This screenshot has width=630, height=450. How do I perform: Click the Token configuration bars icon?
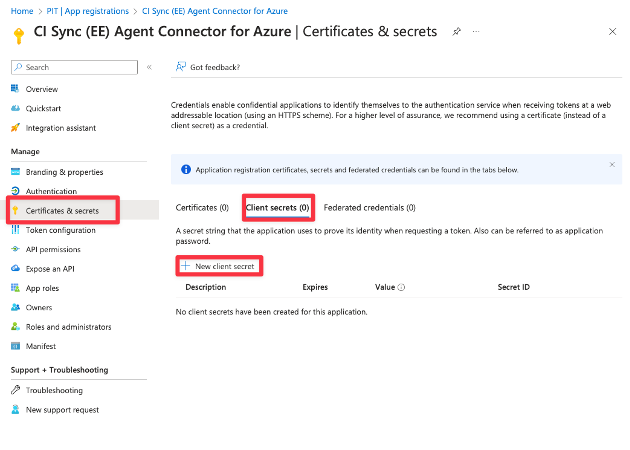click(15, 229)
